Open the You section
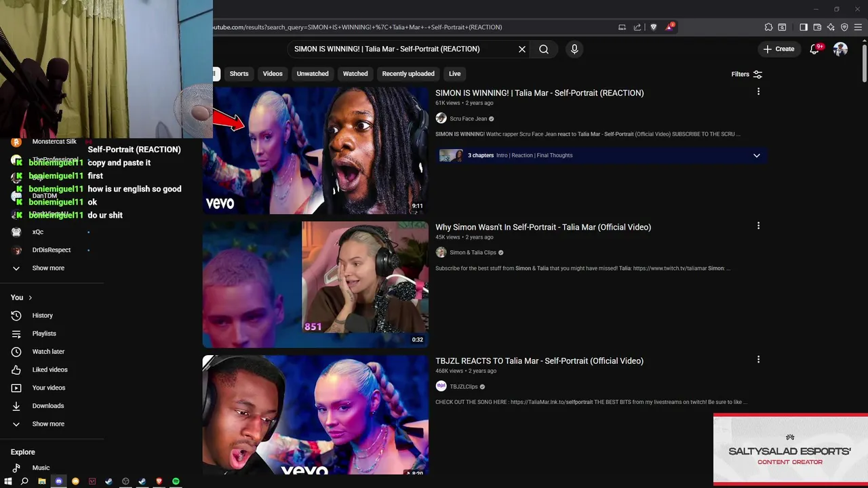 coord(21,298)
